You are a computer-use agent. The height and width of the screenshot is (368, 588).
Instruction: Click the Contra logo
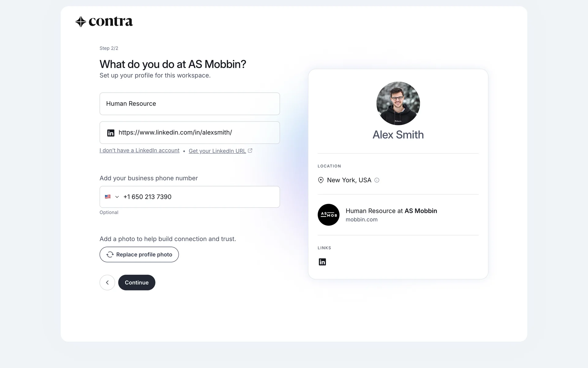[x=104, y=22]
